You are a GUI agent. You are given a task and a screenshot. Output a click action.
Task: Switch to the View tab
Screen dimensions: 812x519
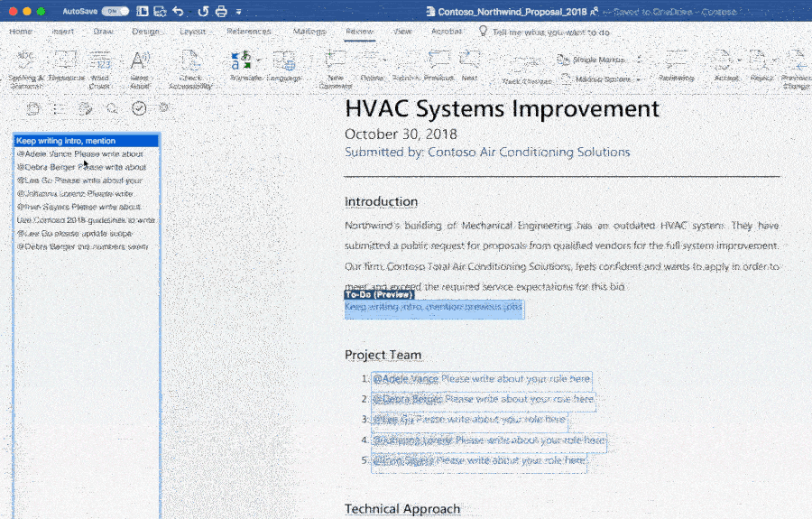click(x=402, y=32)
